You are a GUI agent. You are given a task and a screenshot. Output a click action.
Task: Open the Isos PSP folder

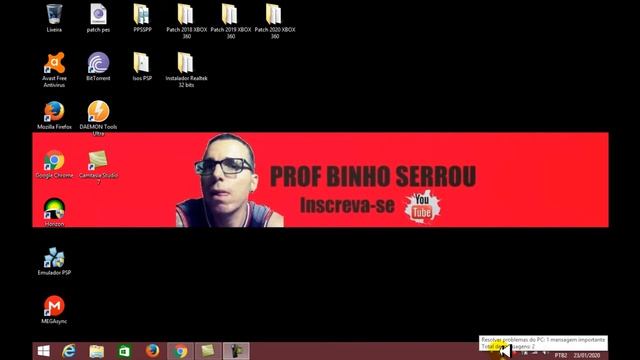pos(142,67)
